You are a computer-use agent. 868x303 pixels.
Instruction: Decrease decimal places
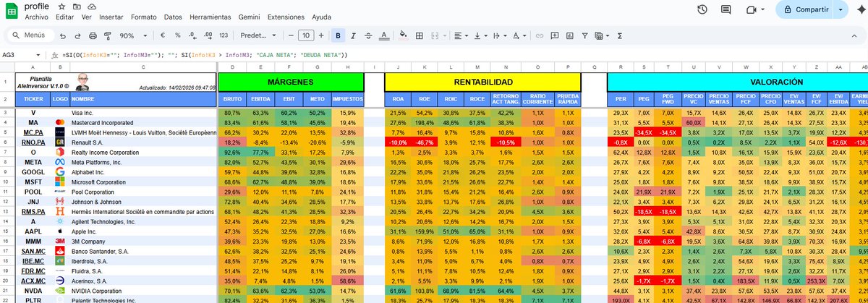192,35
